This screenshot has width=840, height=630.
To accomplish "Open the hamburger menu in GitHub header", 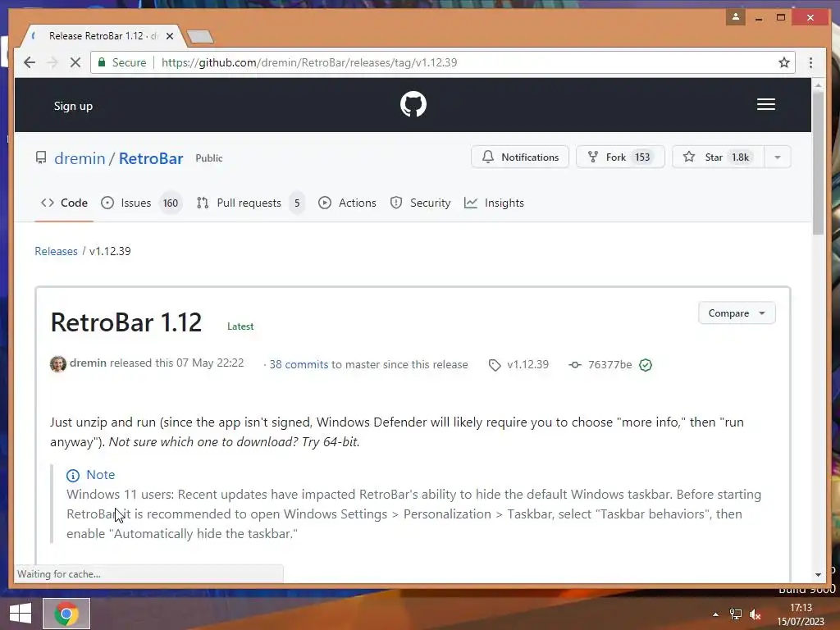I will [765, 104].
